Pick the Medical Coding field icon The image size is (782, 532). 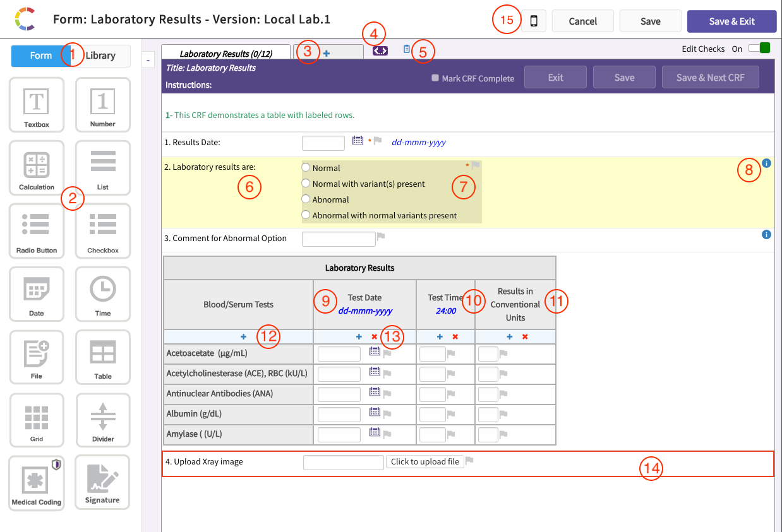tap(37, 483)
